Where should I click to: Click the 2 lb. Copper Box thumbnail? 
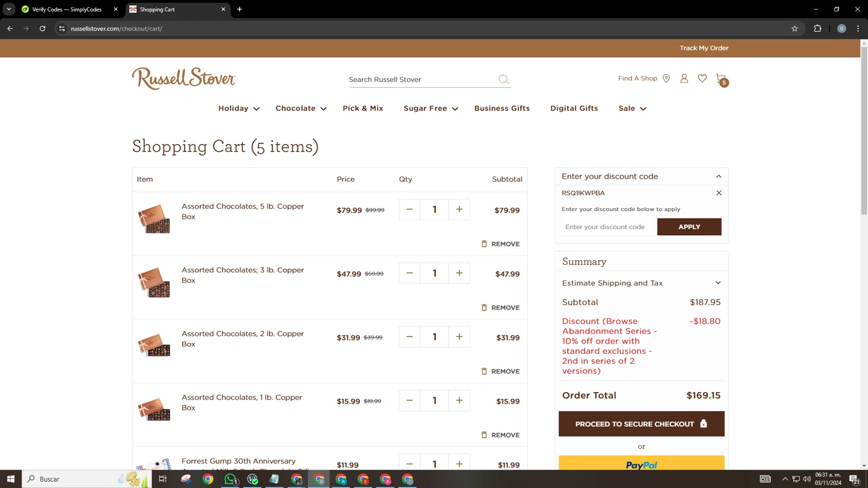(x=154, y=346)
